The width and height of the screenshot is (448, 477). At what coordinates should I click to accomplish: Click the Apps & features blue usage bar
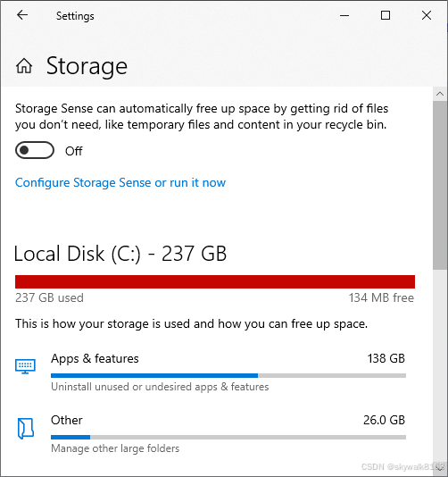tap(228, 376)
